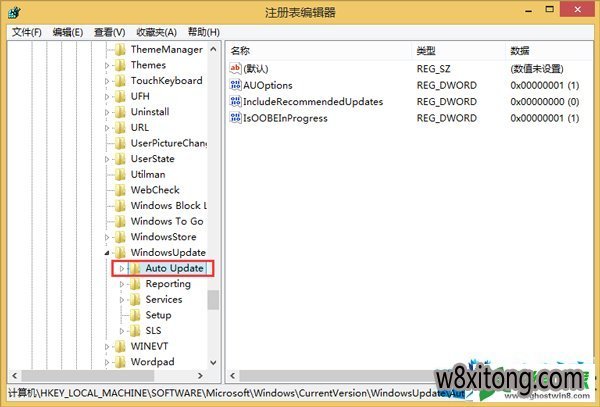Click the tree pane scroll-right arrow

point(201,376)
